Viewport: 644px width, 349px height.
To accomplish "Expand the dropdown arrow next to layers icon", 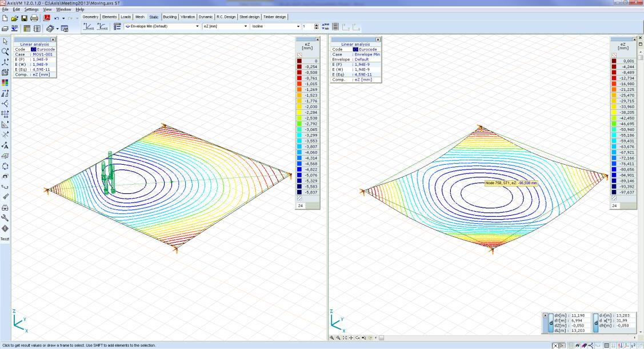I will pyautogui.click(x=57, y=29).
